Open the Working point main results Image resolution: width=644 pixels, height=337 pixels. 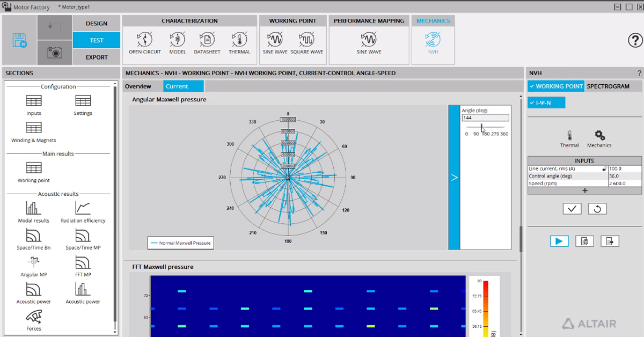pos(34,172)
